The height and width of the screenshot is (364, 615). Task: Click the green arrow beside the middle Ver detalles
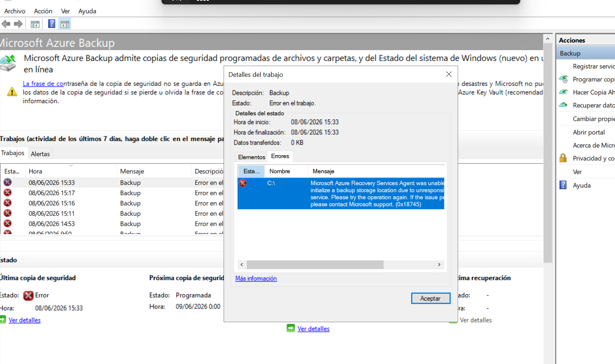point(291,328)
